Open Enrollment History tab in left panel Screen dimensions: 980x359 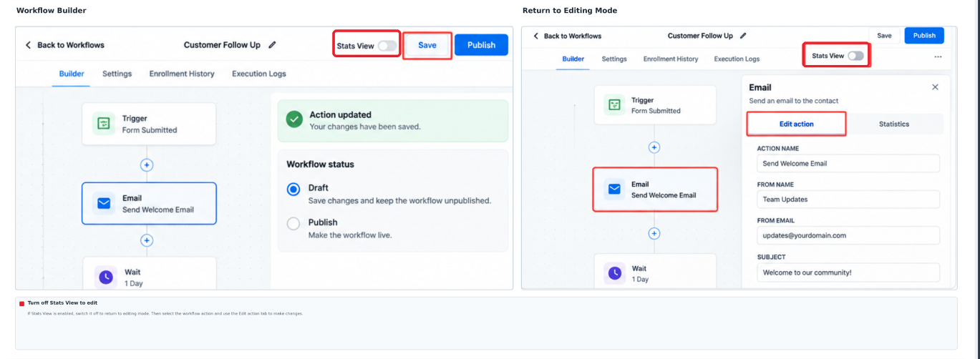[182, 74]
